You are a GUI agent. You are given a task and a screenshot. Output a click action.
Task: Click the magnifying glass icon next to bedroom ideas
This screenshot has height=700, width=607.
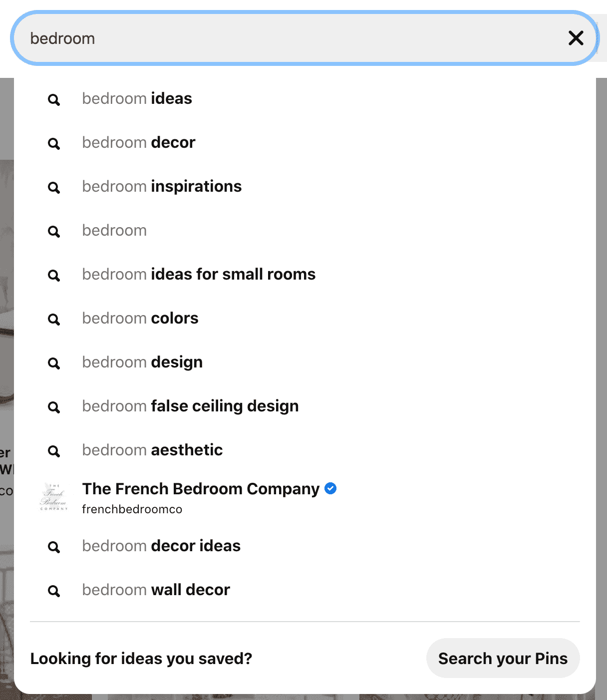click(53, 99)
